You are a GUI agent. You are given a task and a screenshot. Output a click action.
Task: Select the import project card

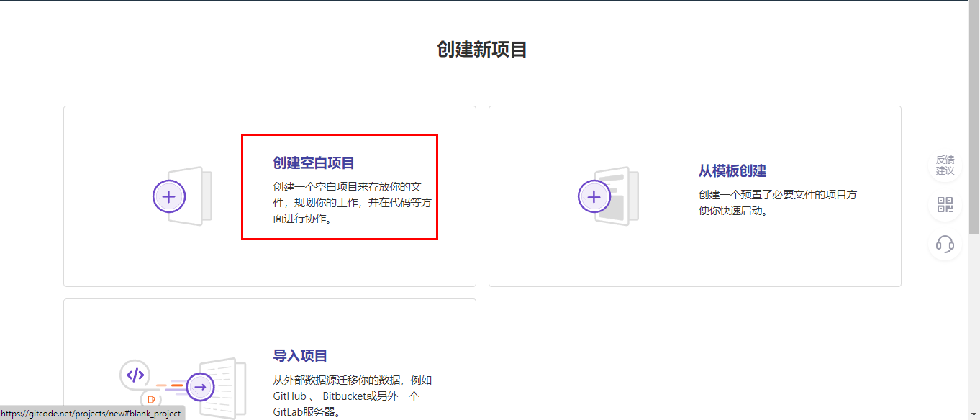coord(270,360)
